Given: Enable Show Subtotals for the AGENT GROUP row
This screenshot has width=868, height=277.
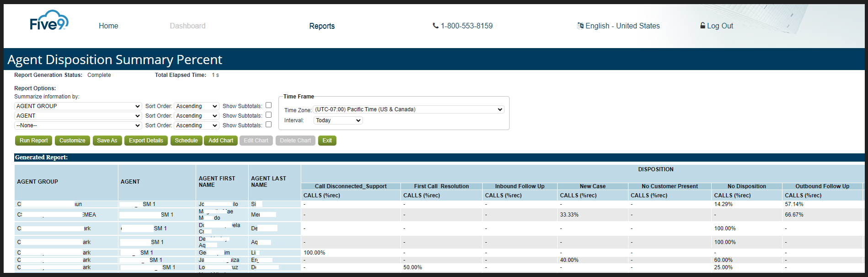Looking at the screenshot, I should (x=268, y=105).
